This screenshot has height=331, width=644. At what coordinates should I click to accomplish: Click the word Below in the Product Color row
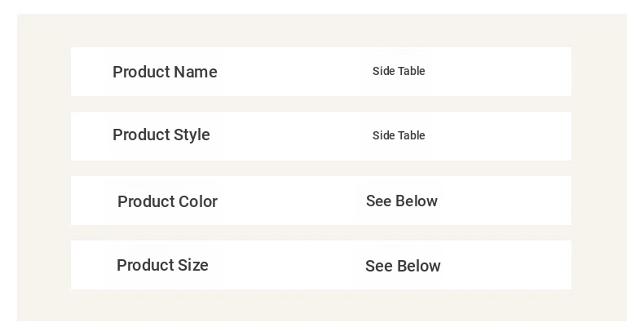pos(417,201)
